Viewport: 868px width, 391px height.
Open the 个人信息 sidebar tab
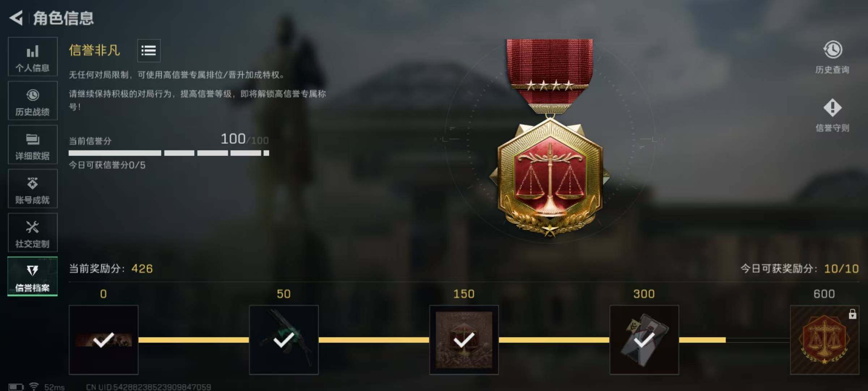click(x=33, y=57)
